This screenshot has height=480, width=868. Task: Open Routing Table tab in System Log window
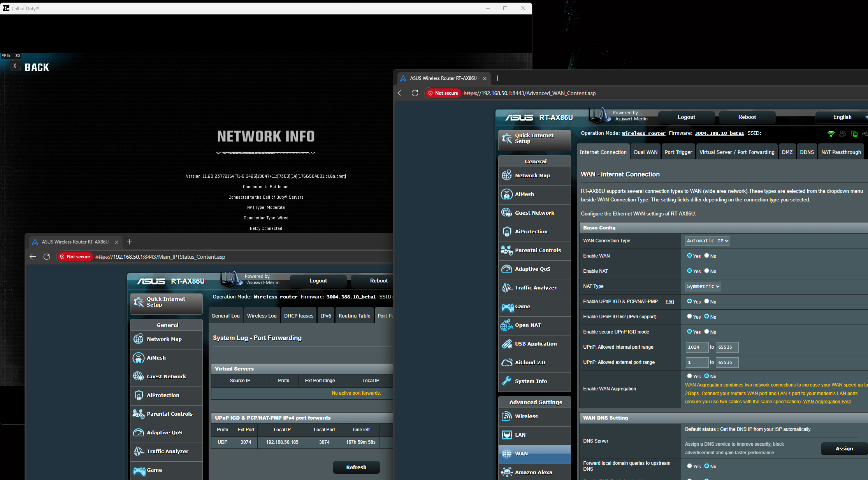[x=354, y=316]
